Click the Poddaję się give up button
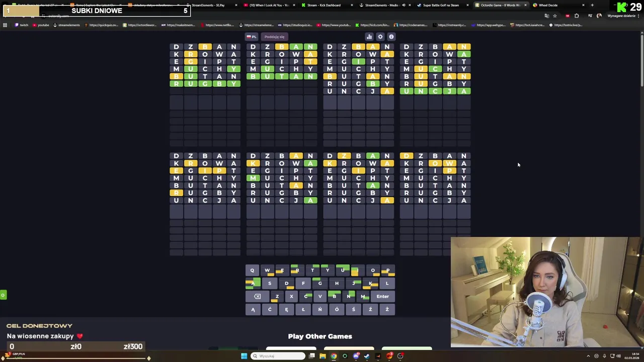The width and height of the screenshot is (644, 362). tap(274, 37)
